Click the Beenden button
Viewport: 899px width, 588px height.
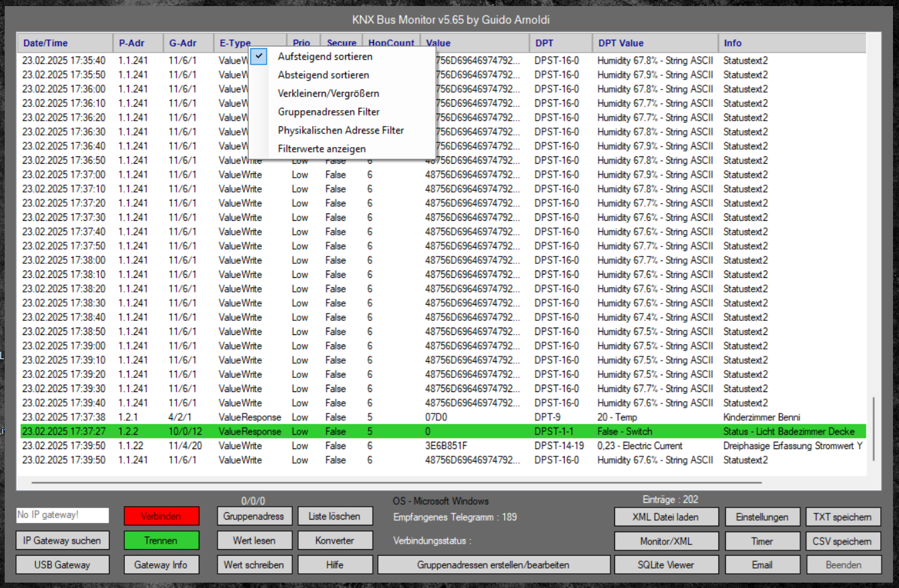tap(843, 565)
